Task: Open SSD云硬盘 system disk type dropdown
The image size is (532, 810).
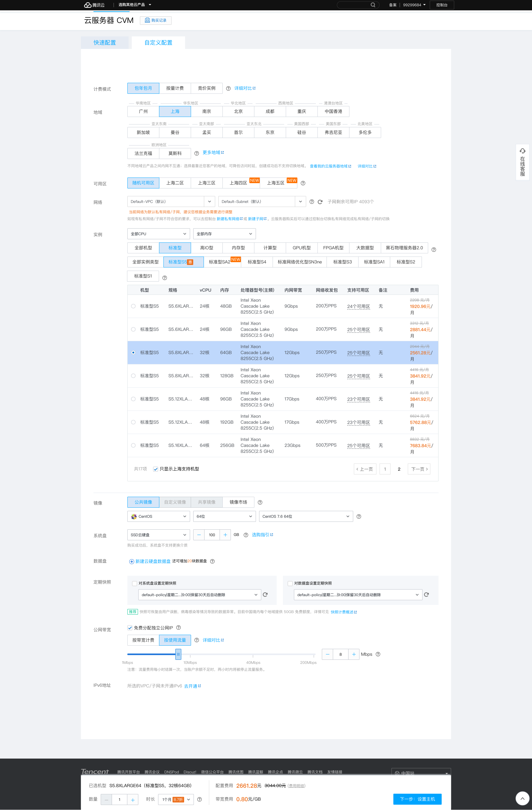Action: 159,535
